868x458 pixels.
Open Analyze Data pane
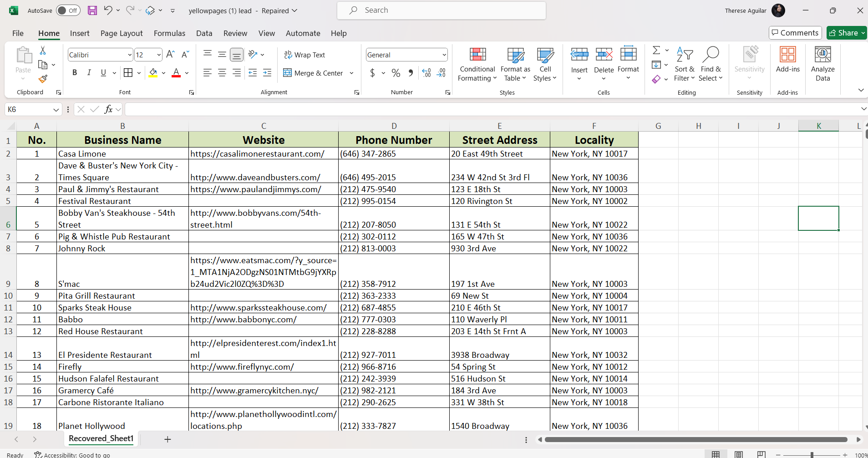(822, 64)
